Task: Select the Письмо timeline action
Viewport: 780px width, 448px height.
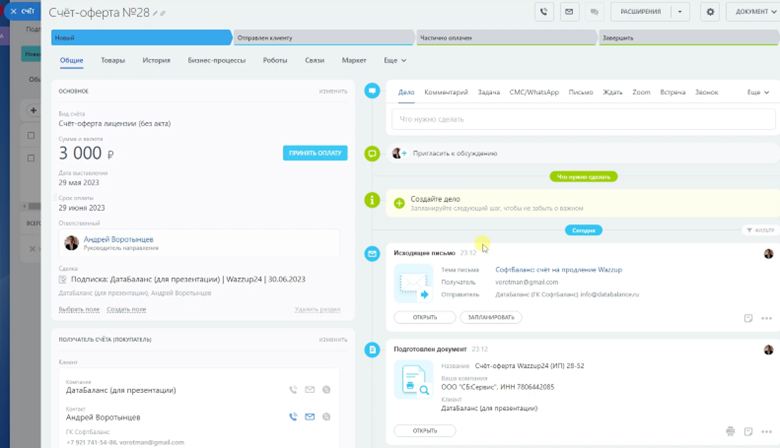Action: click(x=581, y=92)
